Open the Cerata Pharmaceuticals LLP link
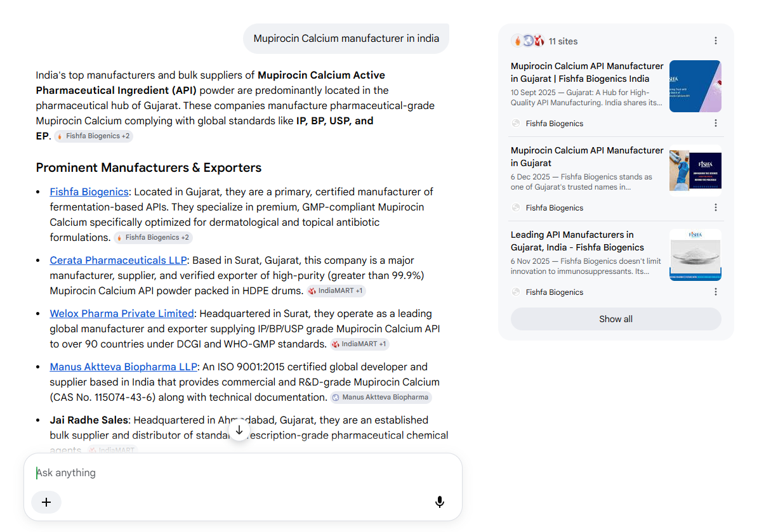The image size is (771, 532). (x=119, y=260)
